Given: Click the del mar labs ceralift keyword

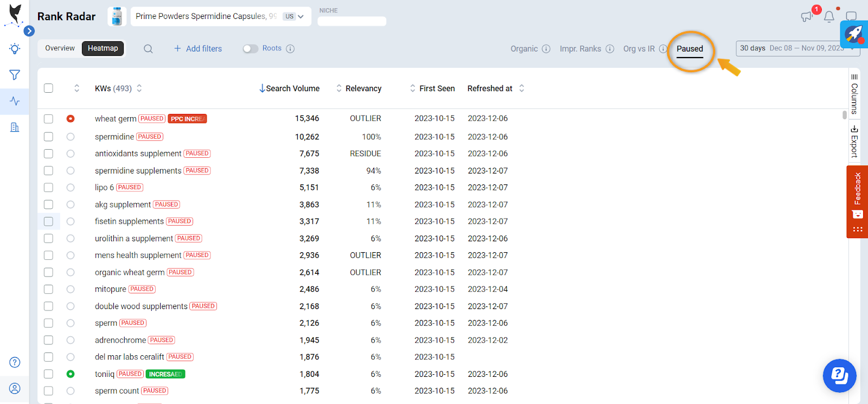Looking at the screenshot, I should (x=130, y=357).
